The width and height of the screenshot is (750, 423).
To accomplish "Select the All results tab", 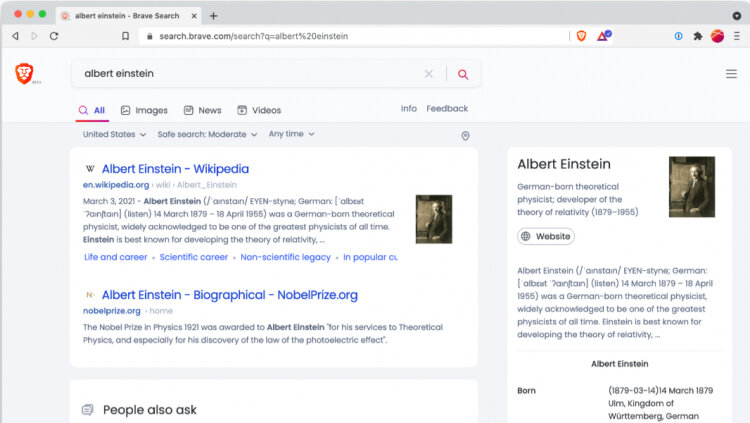I will coord(92,110).
